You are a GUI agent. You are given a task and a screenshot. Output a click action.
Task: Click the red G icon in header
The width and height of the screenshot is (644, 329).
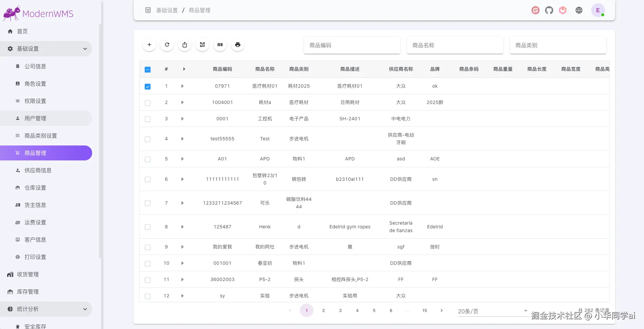536,10
